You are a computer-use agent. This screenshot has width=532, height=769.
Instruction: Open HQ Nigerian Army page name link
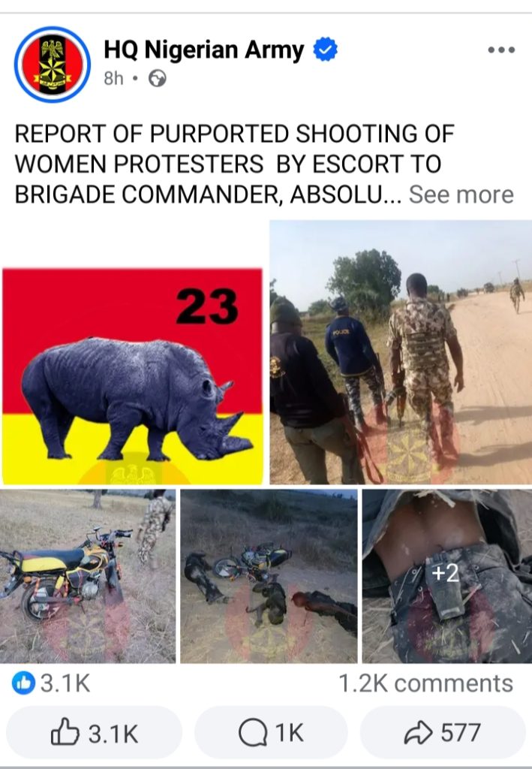(204, 50)
